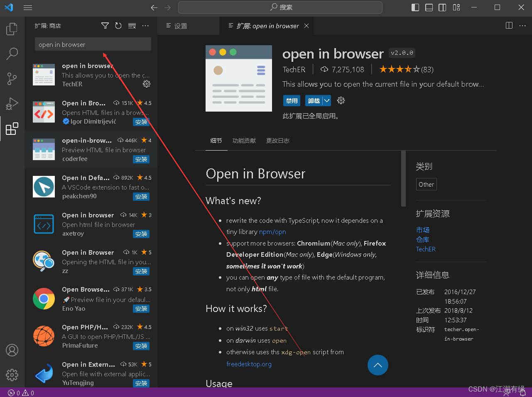Click the details pane vertical scrollbar
The image size is (532, 397).
click(403, 178)
